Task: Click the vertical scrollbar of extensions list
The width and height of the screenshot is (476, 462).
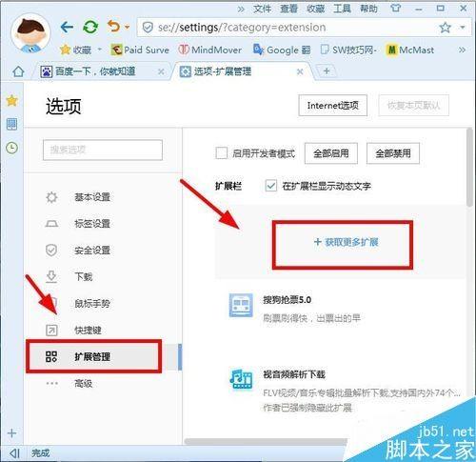Action: [469, 168]
